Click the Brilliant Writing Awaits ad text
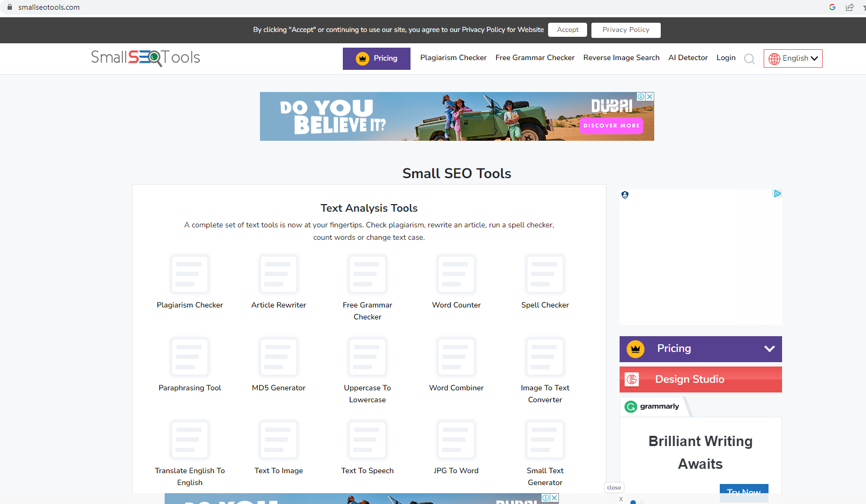Image resolution: width=866 pixels, height=504 pixels. 700,453
